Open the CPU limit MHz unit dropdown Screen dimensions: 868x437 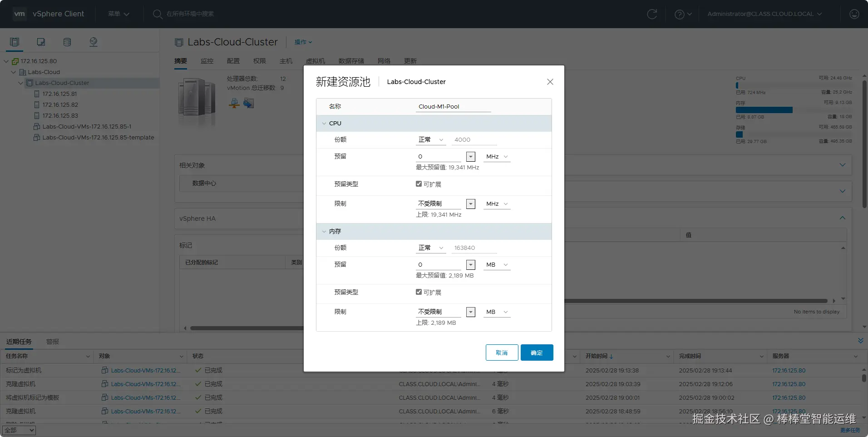497,204
